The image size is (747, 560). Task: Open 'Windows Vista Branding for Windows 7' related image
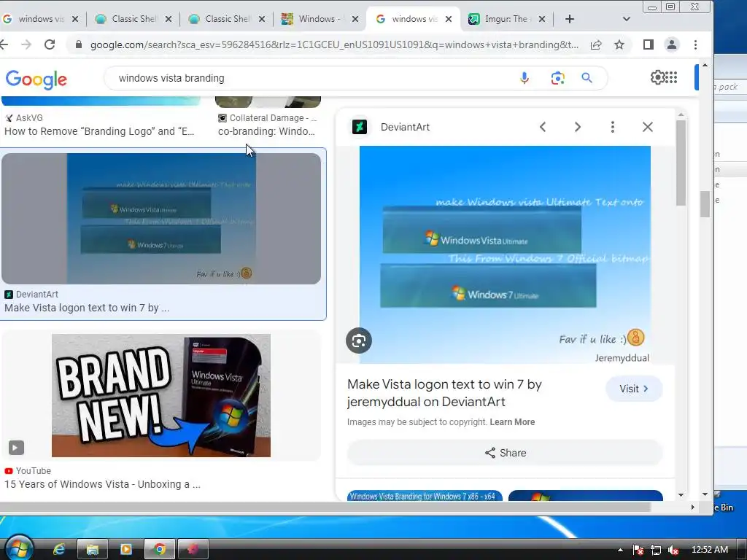[425, 496]
